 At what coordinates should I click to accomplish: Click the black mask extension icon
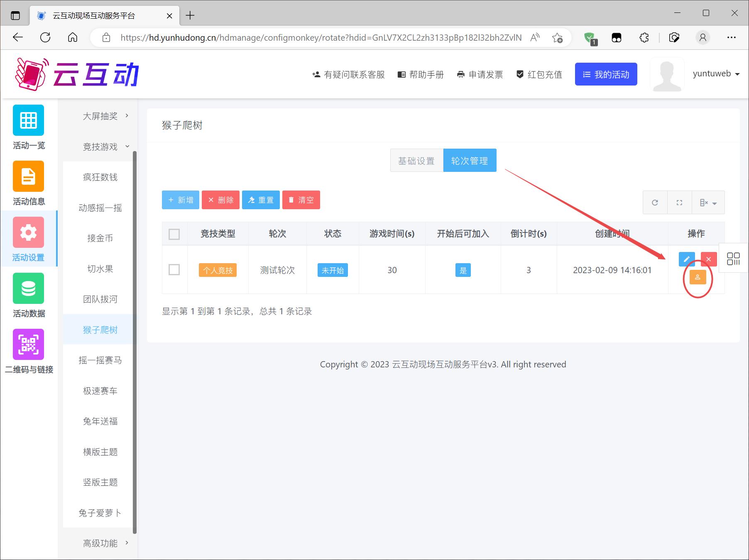pos(617,38)
